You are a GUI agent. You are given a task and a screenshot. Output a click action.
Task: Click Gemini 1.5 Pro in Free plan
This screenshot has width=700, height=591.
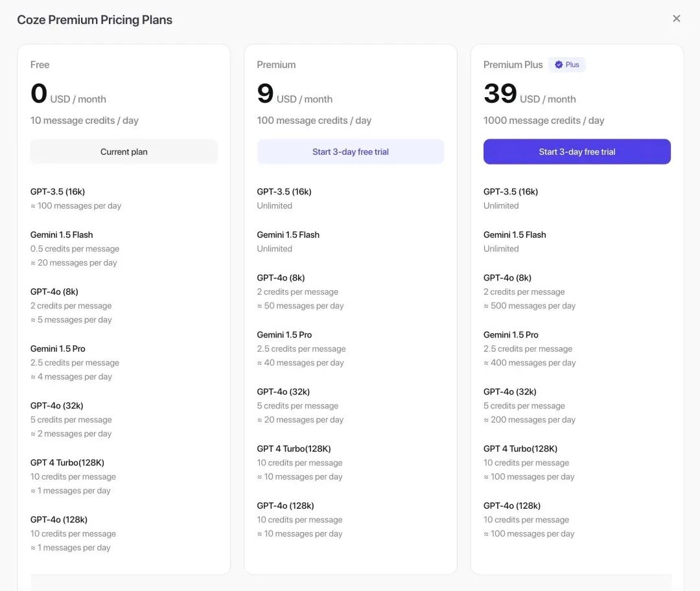pos(58,349)
